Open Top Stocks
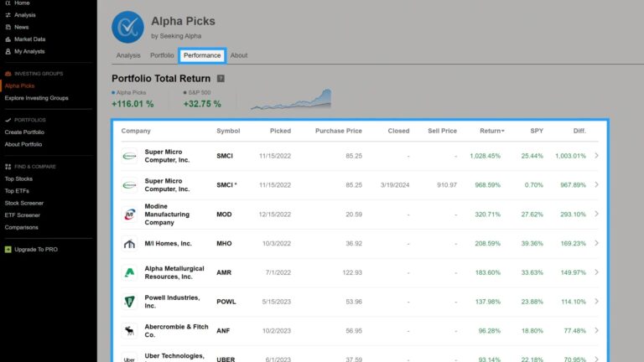This screenshot has height=362, width=644. (x=18, y=179)
